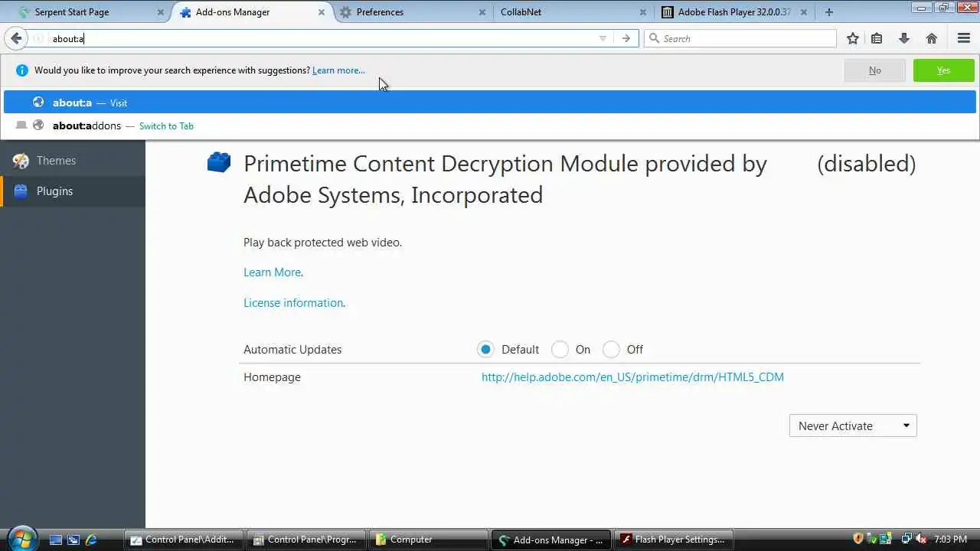The height and width of the screenshot is (551, 980).
Task: Close the Serpent Start Page tab
Action: pos(161,12)
